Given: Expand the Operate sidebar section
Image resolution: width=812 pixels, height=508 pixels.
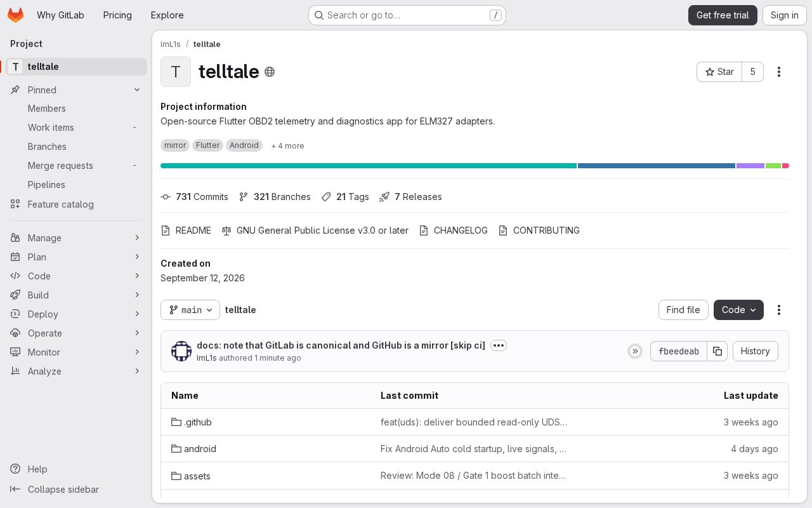Looking at the screenshot, I should click(76, 333).
